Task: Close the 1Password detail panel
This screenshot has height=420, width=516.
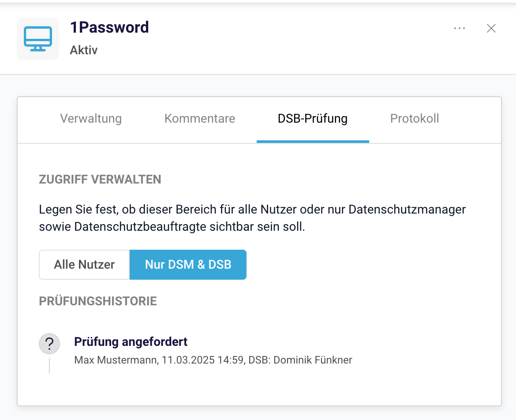Action: point(491,28)
